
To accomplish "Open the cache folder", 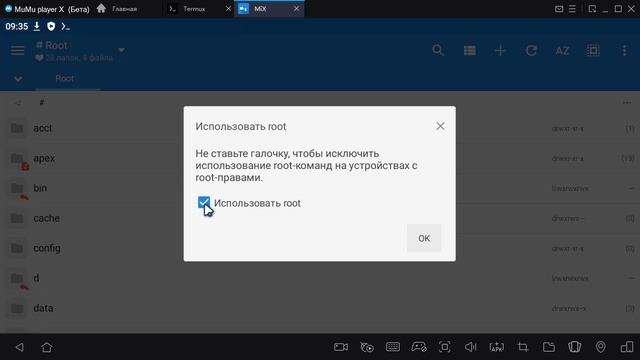I will (x=320, y=218).
